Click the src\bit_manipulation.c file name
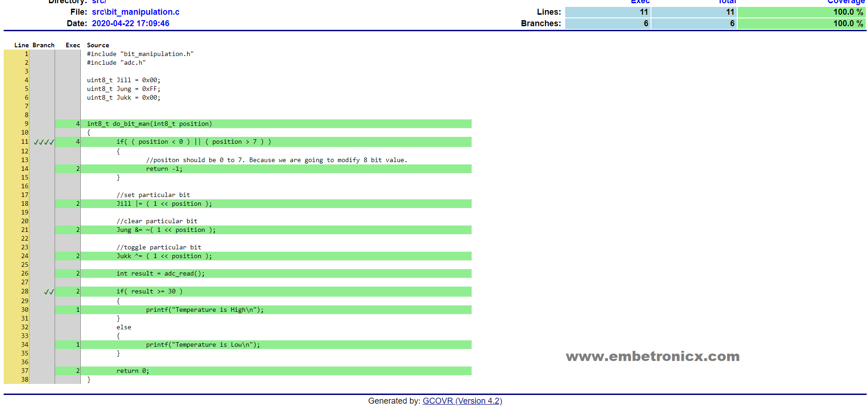 (135, 12)
